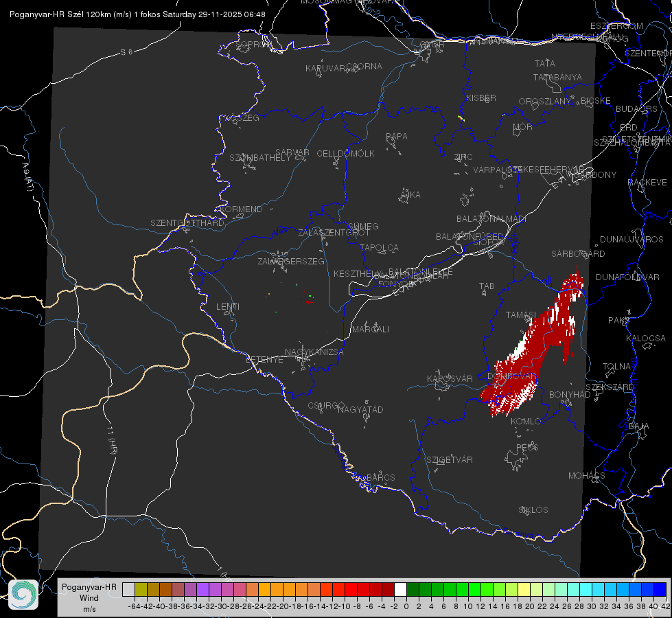Screen dimensions: 672x618
Task: Select the ZIRC label
Action: click(x=463, y=157)
